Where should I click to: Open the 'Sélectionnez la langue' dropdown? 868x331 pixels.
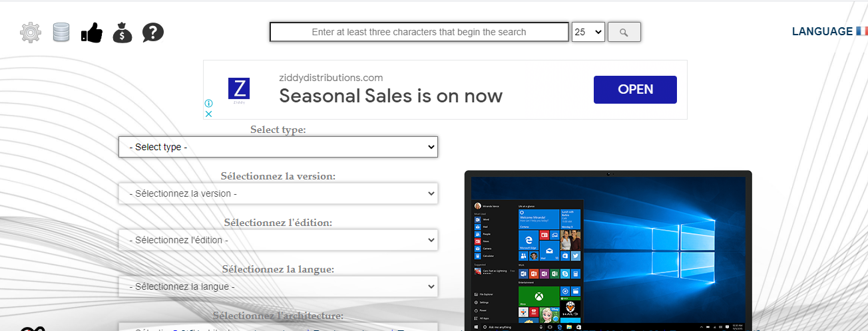278,286
